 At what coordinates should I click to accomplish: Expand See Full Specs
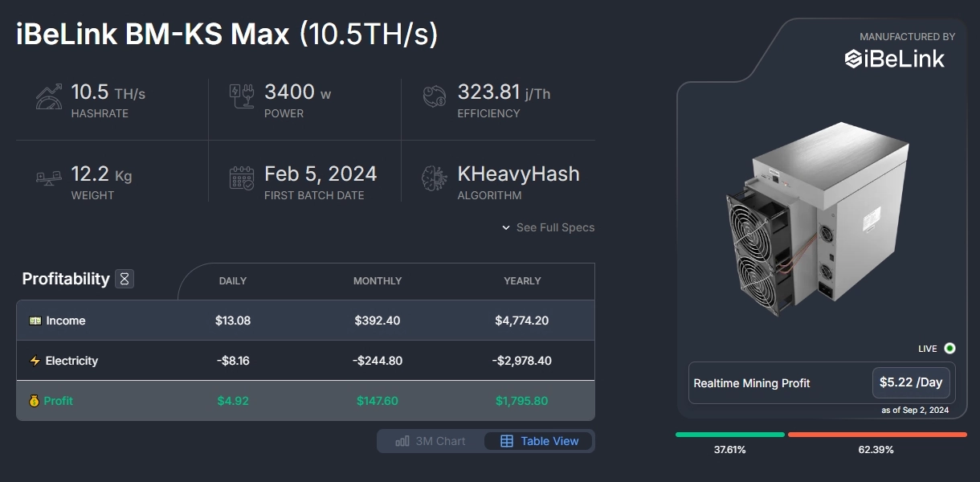549,227
